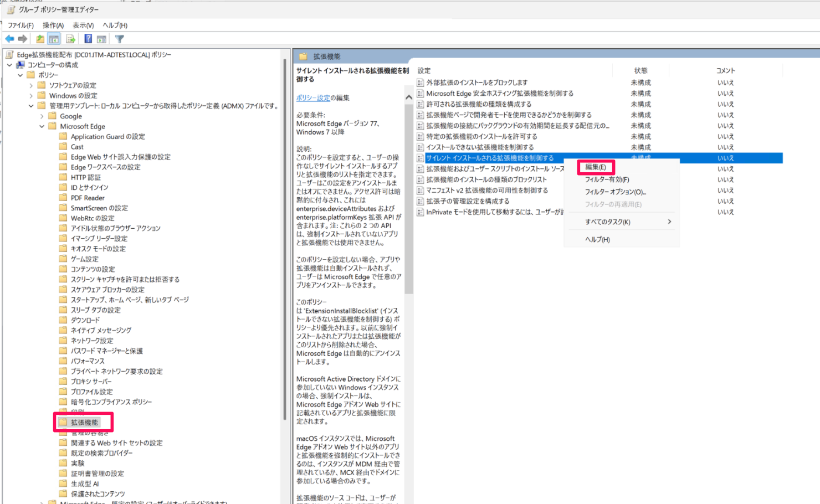Screen dimensions: 820x504
Task: Click the policy icon beside 外部拡張のインストールをブロックします
Action: [421, 83]
